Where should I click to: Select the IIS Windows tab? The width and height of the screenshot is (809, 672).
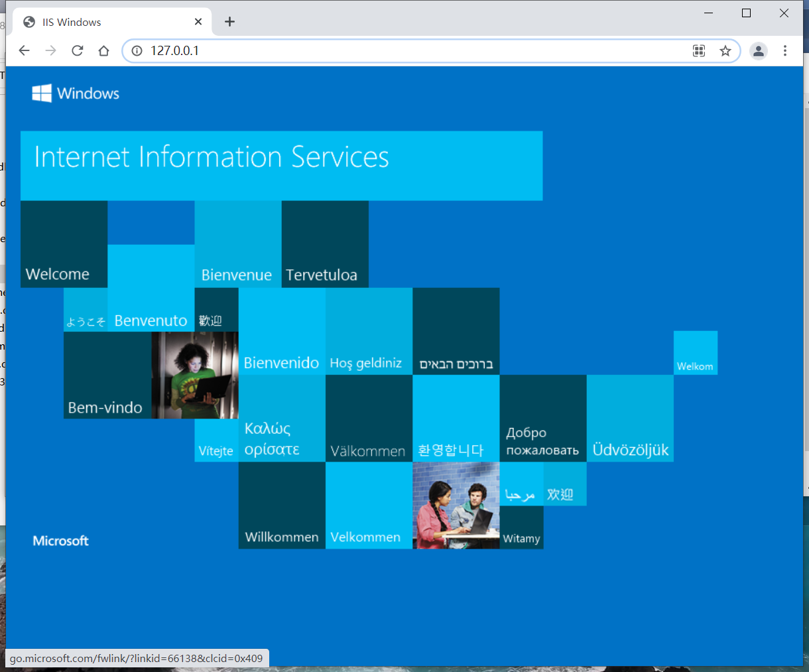coord(113,22)
